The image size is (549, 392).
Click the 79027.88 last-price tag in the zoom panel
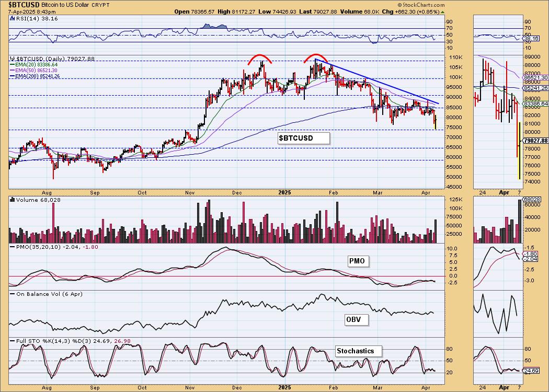536,141
